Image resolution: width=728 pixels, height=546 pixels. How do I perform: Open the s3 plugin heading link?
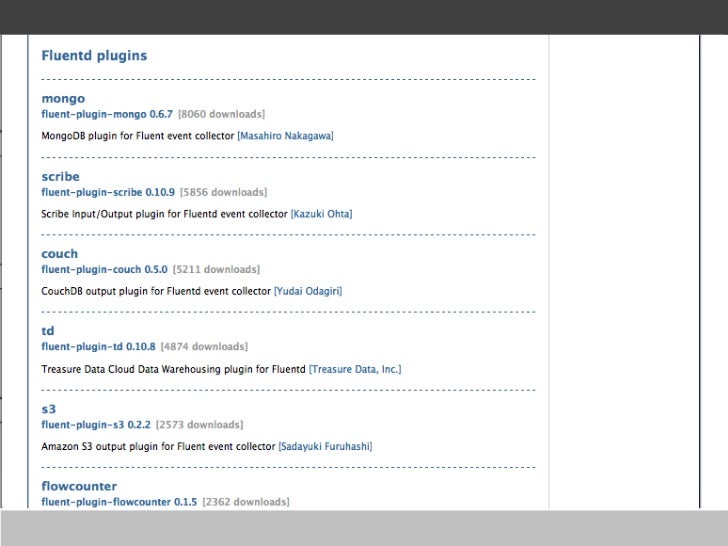49,409
